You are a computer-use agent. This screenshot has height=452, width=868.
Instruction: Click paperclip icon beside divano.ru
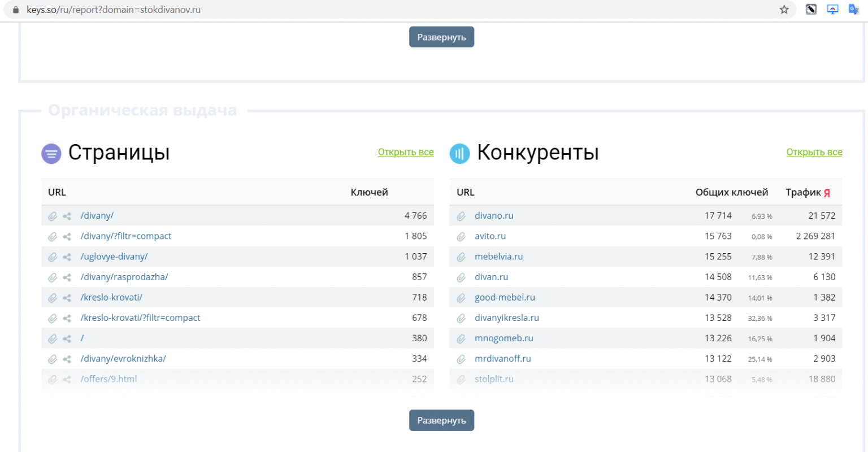(461, 216)
